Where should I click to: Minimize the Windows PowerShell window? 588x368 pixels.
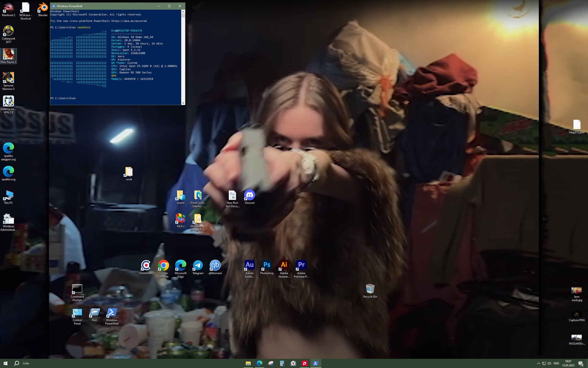[159, 6]
